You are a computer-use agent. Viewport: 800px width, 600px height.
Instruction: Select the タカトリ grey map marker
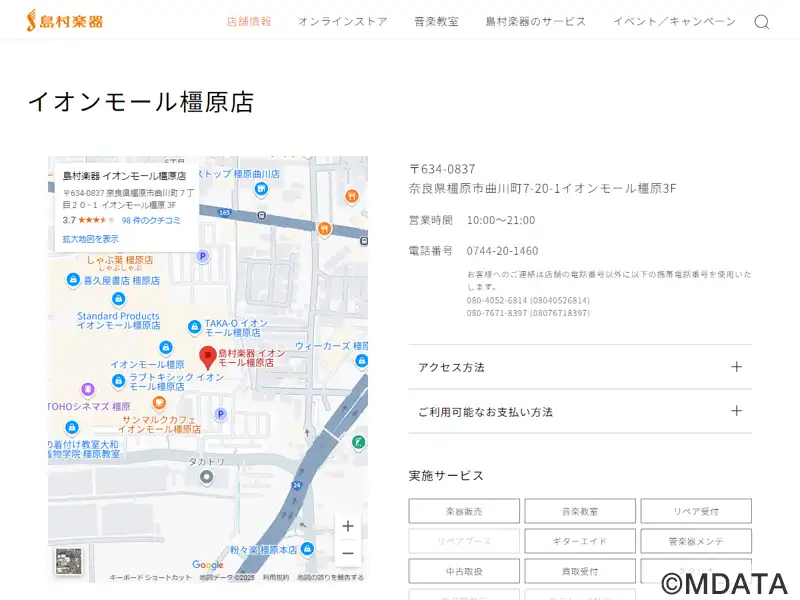point(207,477)
